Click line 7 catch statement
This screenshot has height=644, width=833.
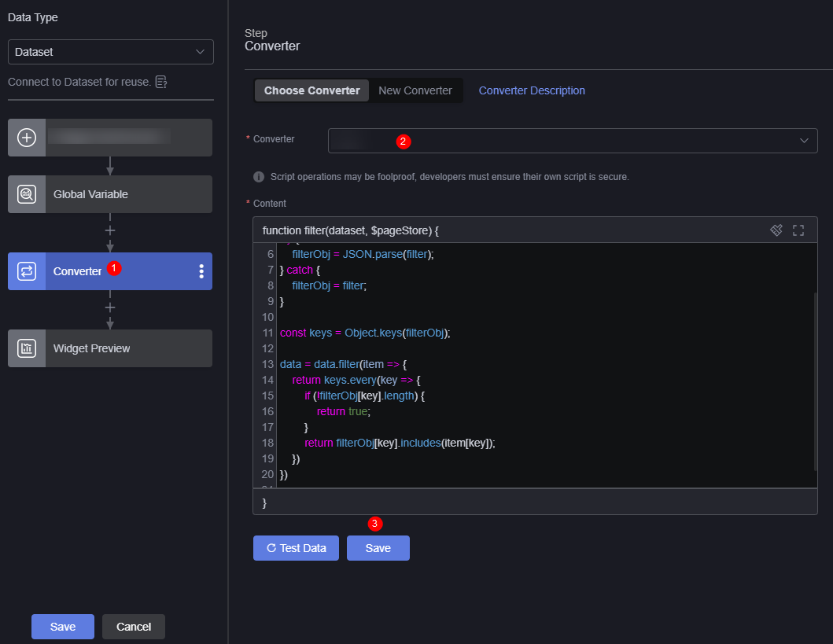(300, 270)
